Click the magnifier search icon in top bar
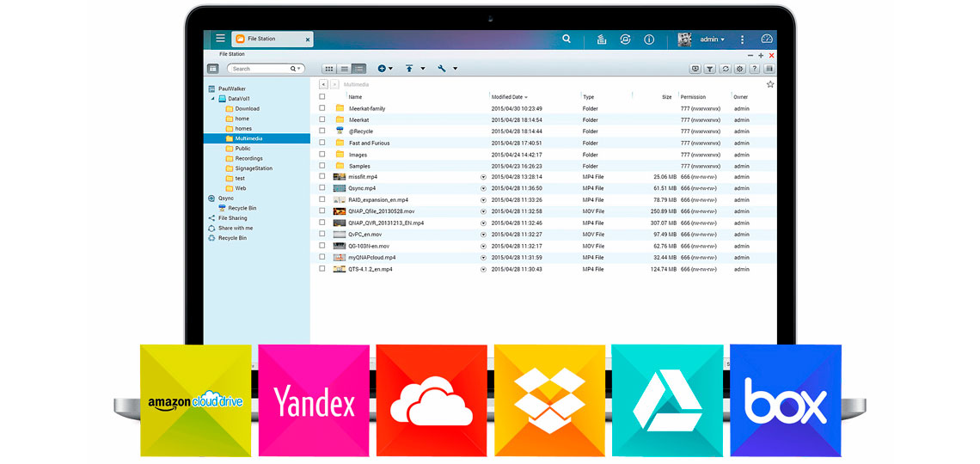 pyautogui.click(x=567, y=39)
